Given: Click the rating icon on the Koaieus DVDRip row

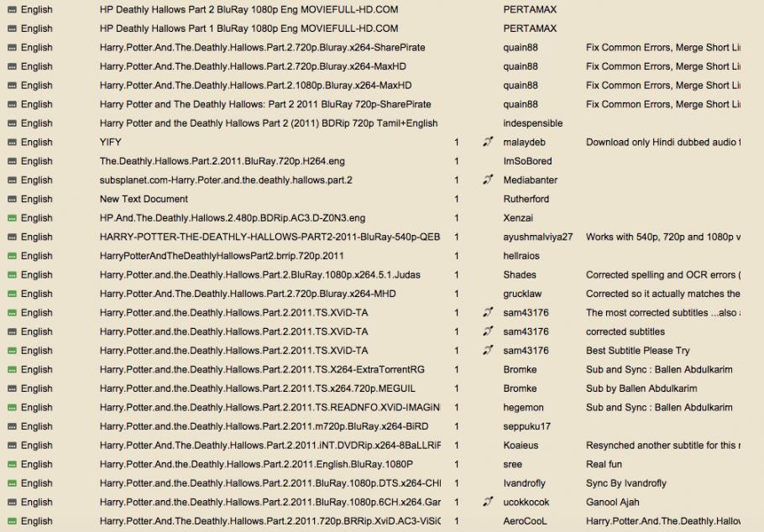Looking at the screenshot, I should (x=13, y=446).
